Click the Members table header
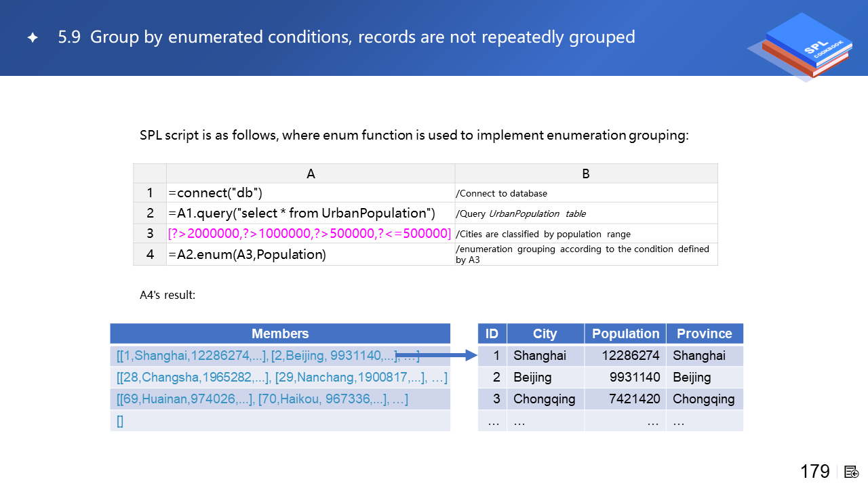Viewport: 868px width, 488px height. 280,333
